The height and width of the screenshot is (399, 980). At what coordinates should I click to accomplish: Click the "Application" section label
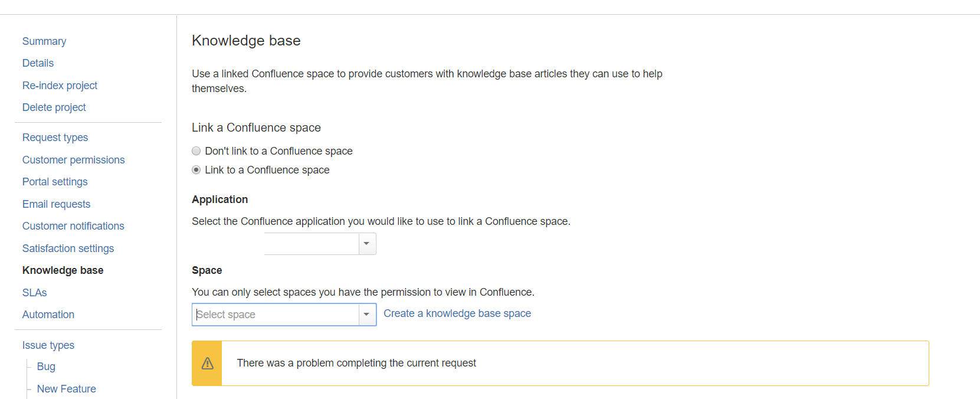point(219,199)
